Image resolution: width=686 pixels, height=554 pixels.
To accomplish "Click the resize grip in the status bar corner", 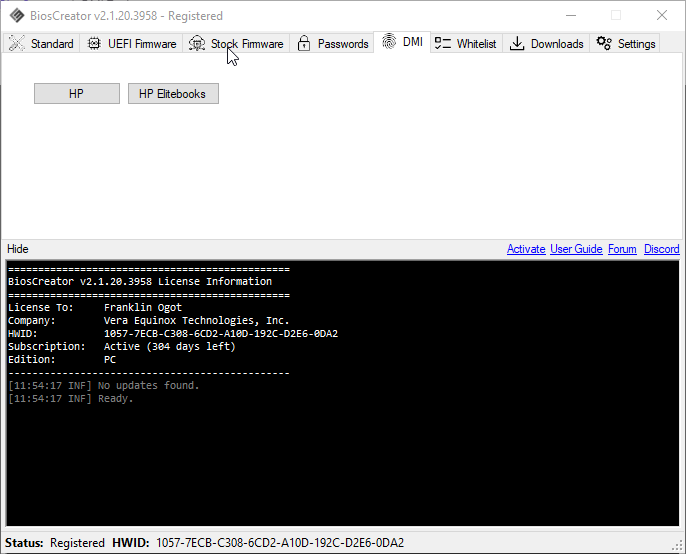I will coord(677,545).
